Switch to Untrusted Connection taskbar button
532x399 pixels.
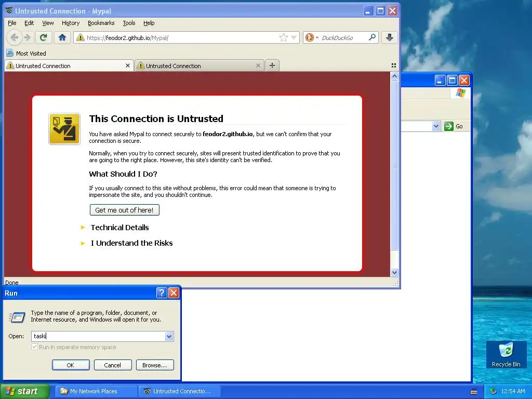[180, 391]
